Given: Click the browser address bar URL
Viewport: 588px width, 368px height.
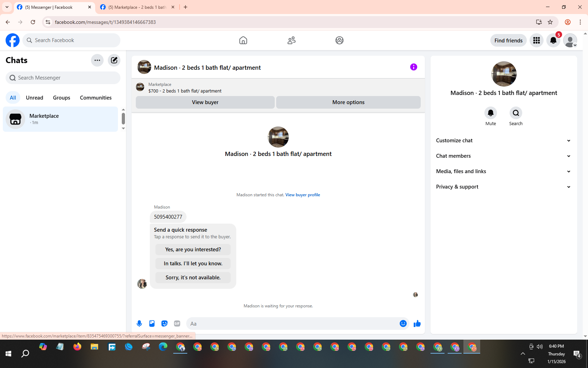Looking at the screenshot, I should [105, 22].
